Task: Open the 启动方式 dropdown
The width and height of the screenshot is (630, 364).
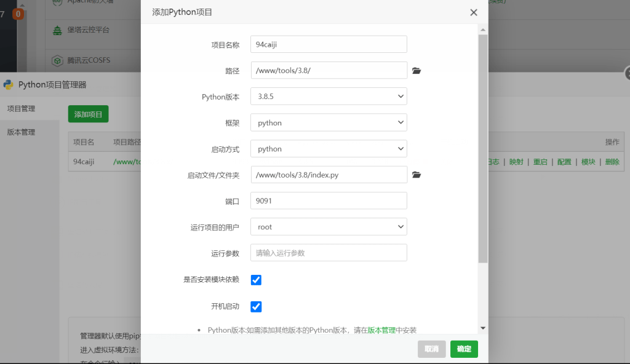Action: pos(328,148)
